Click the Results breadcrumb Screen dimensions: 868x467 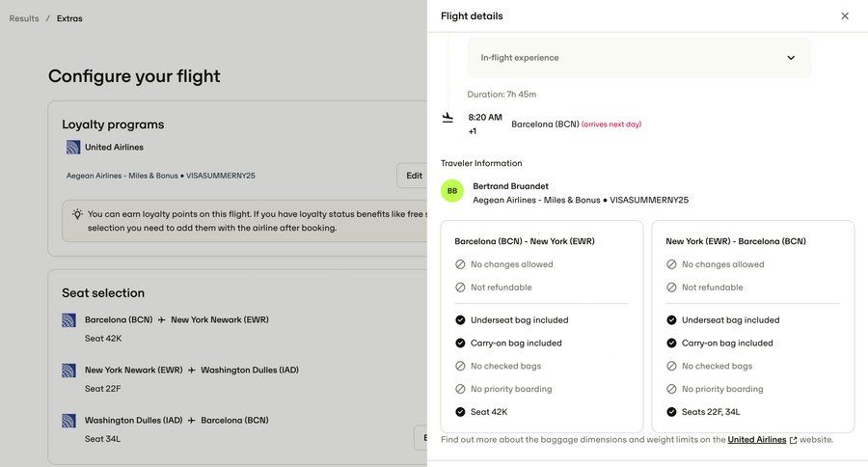point(24,18)
